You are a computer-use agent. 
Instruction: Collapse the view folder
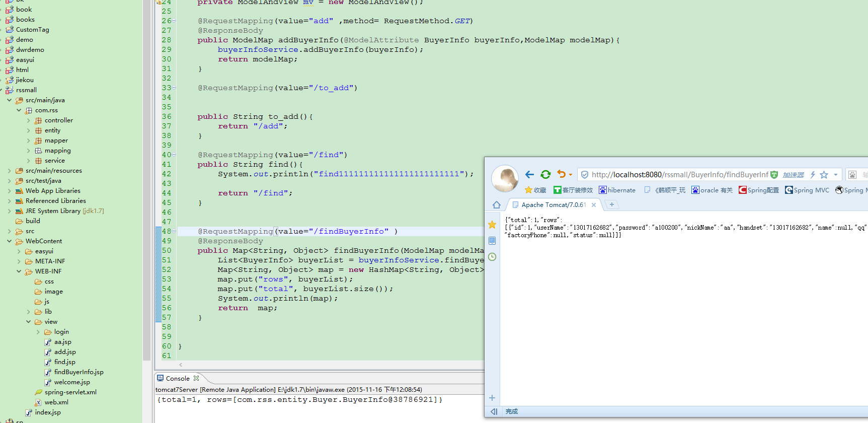[x=28, y=322]
